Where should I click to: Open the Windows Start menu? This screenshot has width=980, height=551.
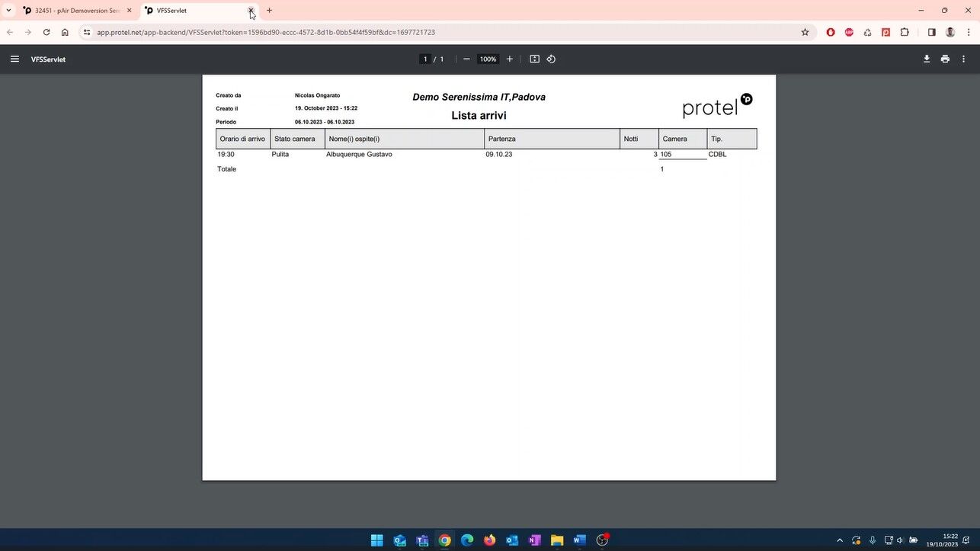pyautogui.click(x=376, y=540)
